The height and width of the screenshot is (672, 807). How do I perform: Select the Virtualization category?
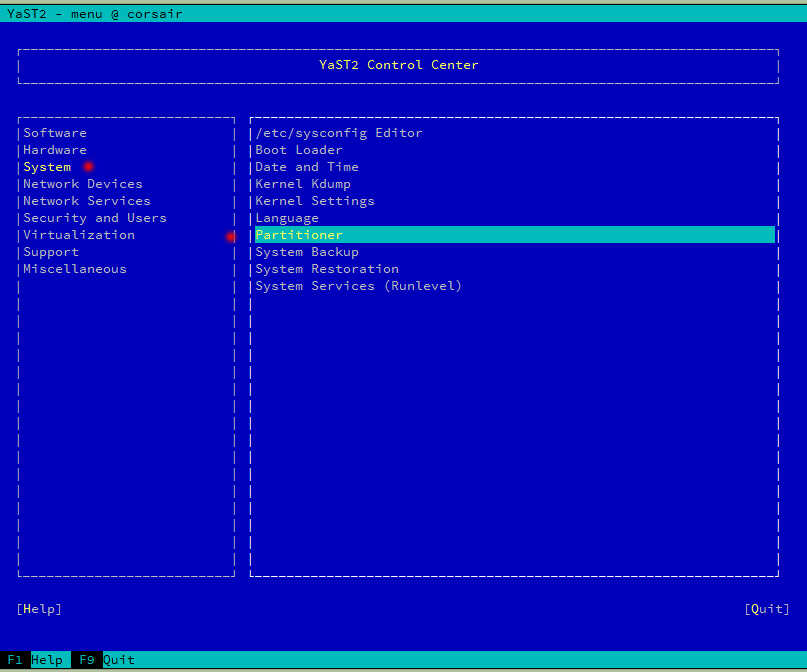click(79, 235)
